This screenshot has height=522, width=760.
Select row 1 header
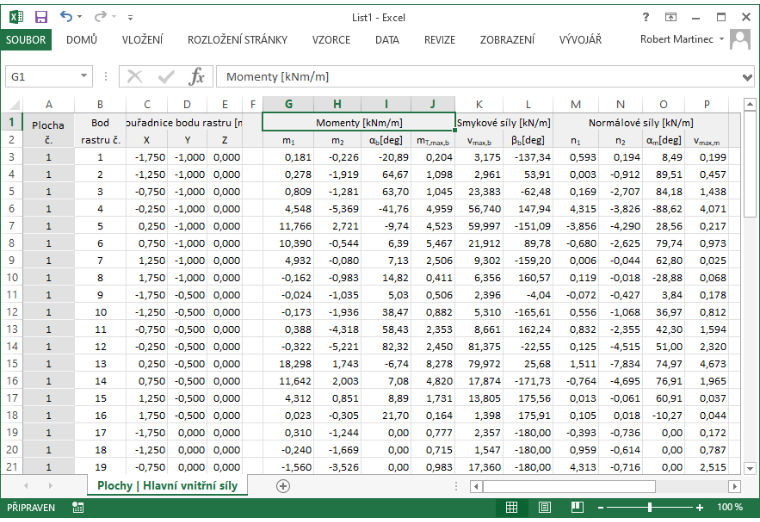click(11, 122)
